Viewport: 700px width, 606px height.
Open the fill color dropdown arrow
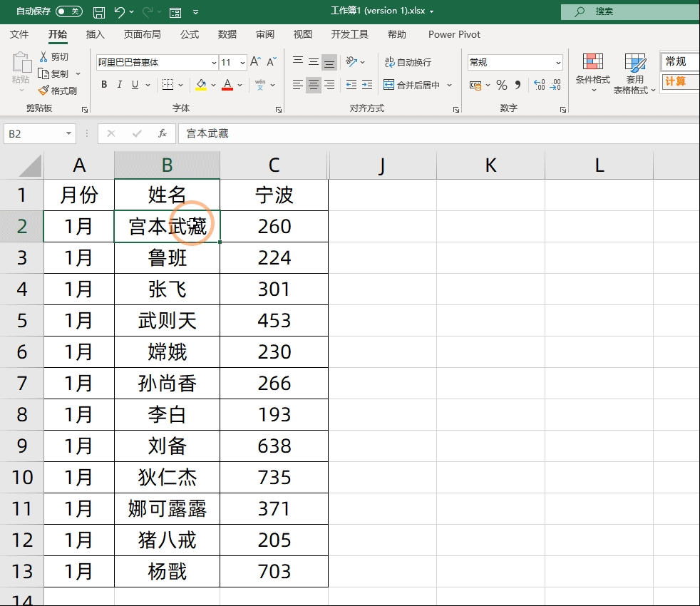coord(214,85)
